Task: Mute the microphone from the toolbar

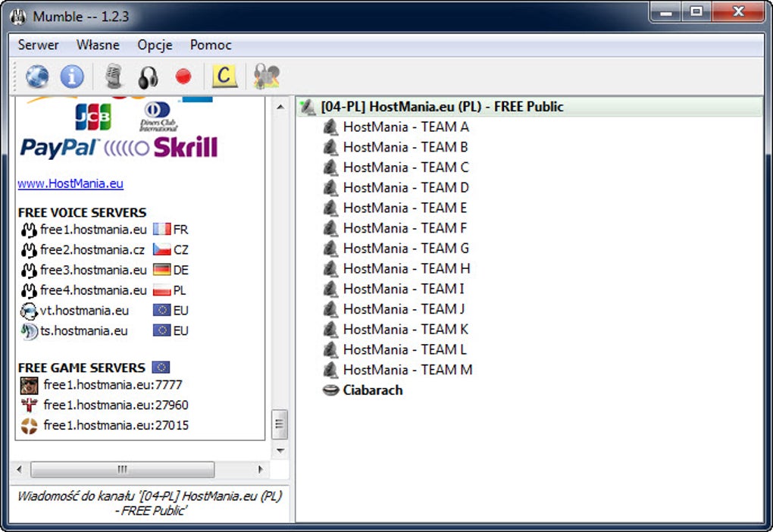Action: 114,77
